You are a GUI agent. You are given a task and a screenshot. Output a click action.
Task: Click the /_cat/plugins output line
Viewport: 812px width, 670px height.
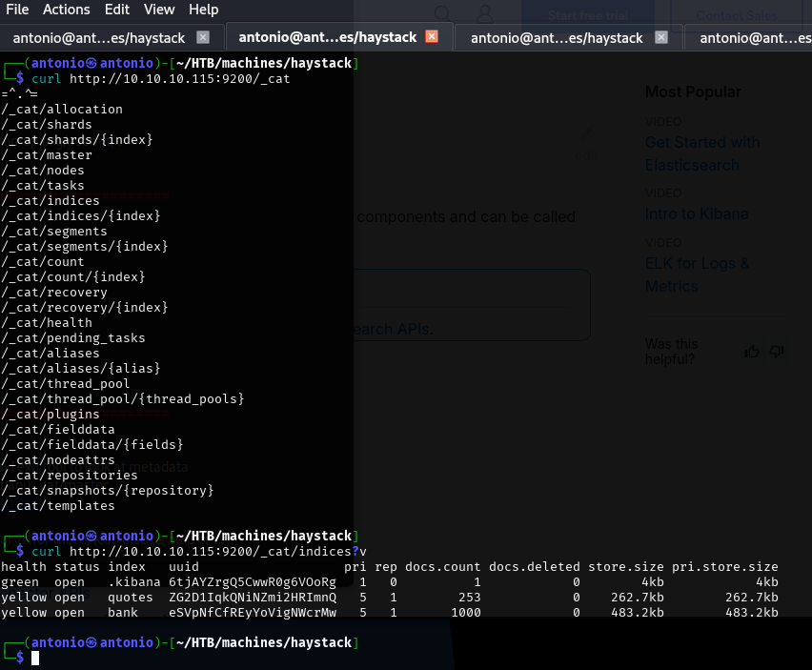(51, 415)
